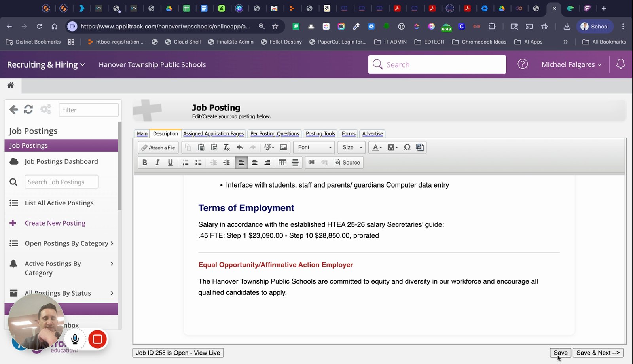Open the Assigned Application Pages tab

click(x=214, y=134)
